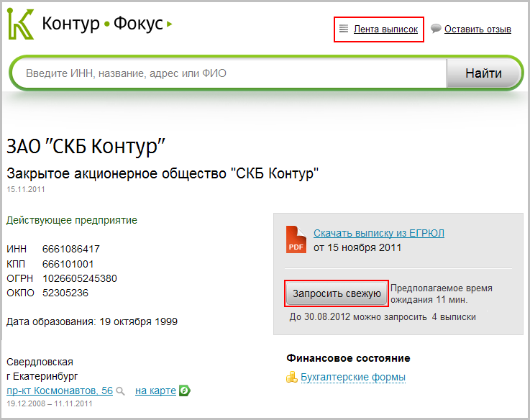Click the До 30.08.2012 можно запросить text
The width and height of the screenshot is (530, 420).
click(x=383, y=317)
